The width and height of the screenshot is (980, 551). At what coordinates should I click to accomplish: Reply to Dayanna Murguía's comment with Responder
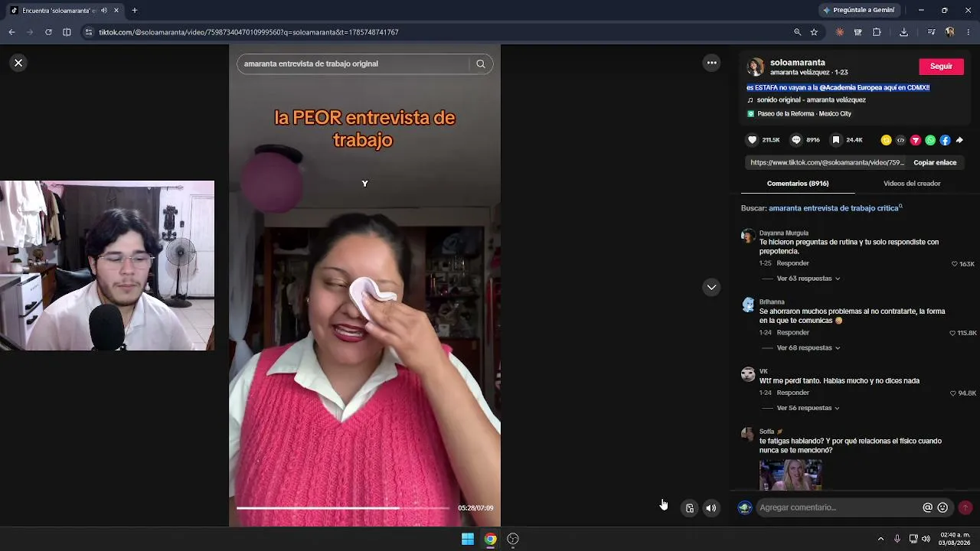792,263
